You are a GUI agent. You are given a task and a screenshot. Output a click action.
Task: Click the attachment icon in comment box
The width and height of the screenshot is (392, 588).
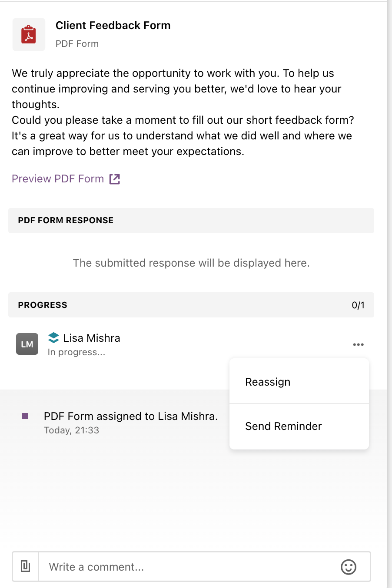(26, 566)
